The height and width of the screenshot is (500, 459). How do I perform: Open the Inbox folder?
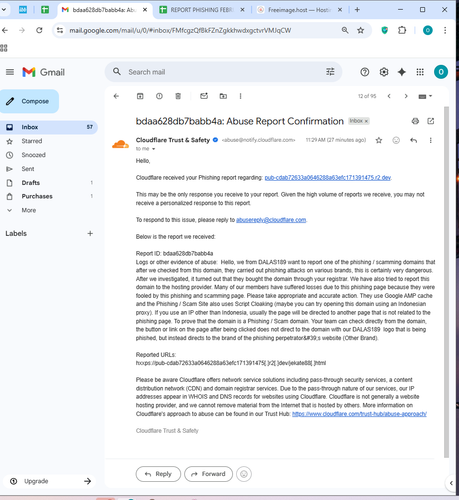point(49,127)
